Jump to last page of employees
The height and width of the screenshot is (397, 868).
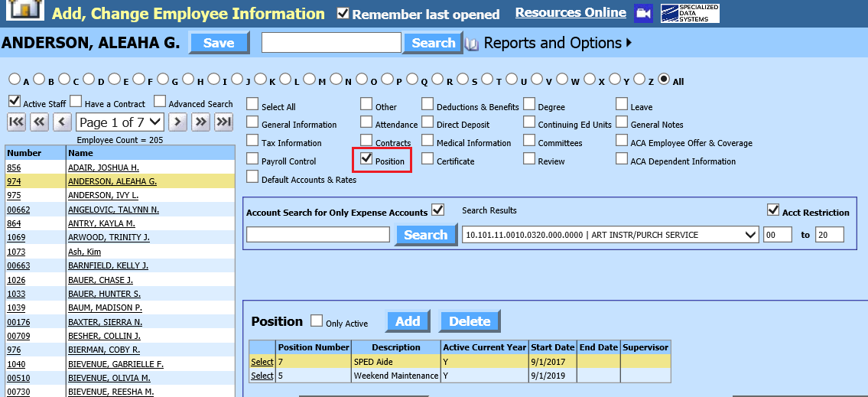pyautogui.click(x=223, y=122)
